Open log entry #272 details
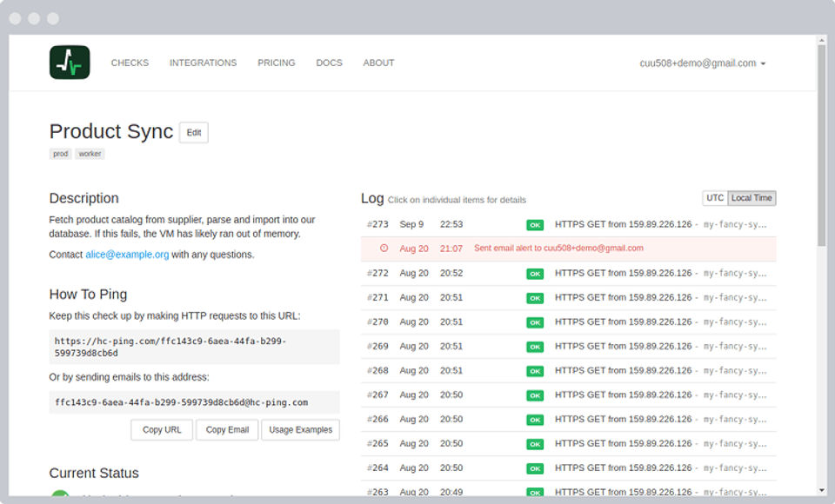The image size is (835, 504). 568,274
